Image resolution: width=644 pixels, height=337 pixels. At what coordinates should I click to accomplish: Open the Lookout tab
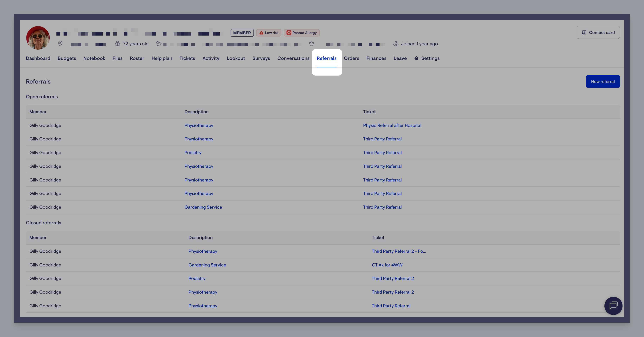pos(236,58)
